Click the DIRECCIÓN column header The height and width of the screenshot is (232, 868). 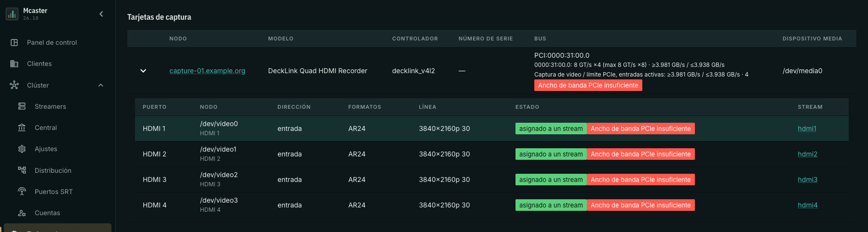point(294,107)
